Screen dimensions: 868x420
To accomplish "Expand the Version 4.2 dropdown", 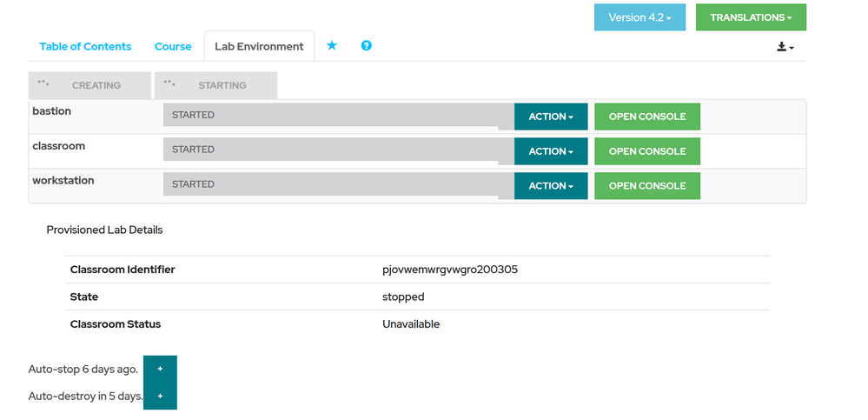I will tap(639, 17).
